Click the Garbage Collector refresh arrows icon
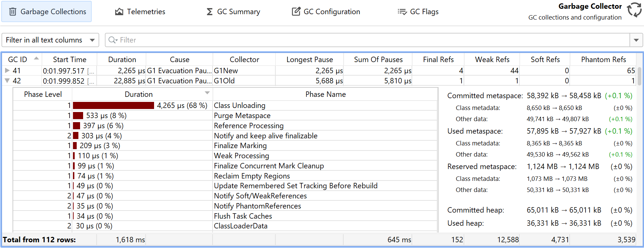 [x=634, y=10]
